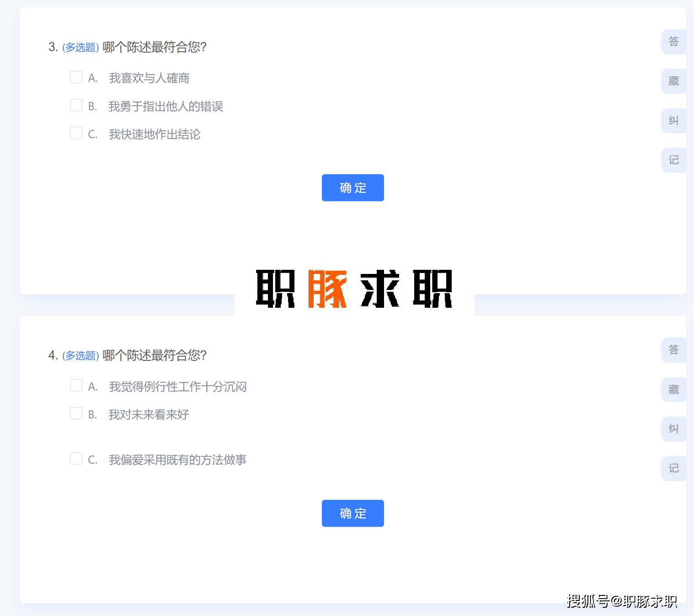The height and width of the screenshot is (616, 694).
Task: Open 藏 side tab for question 3
Action: click(x=674, y=81)
